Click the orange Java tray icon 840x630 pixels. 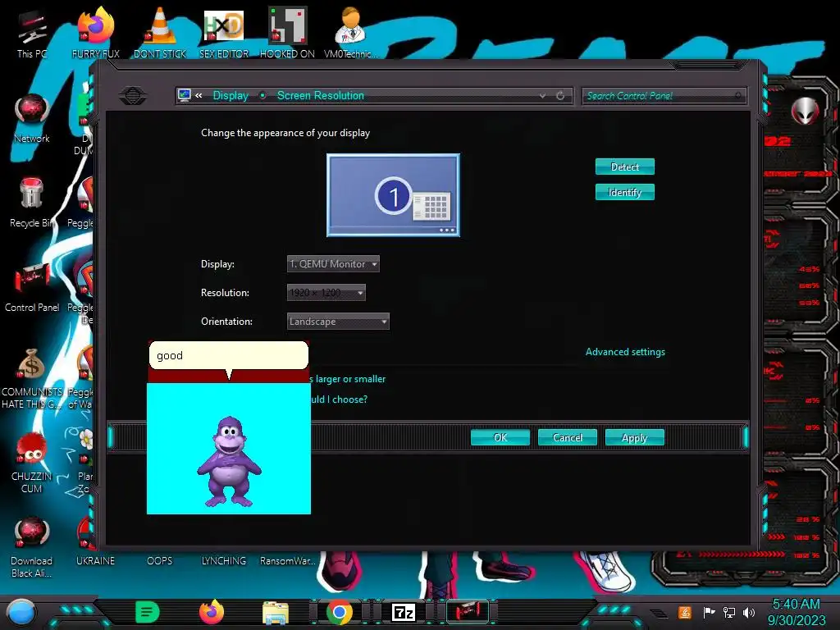(685, 612)
